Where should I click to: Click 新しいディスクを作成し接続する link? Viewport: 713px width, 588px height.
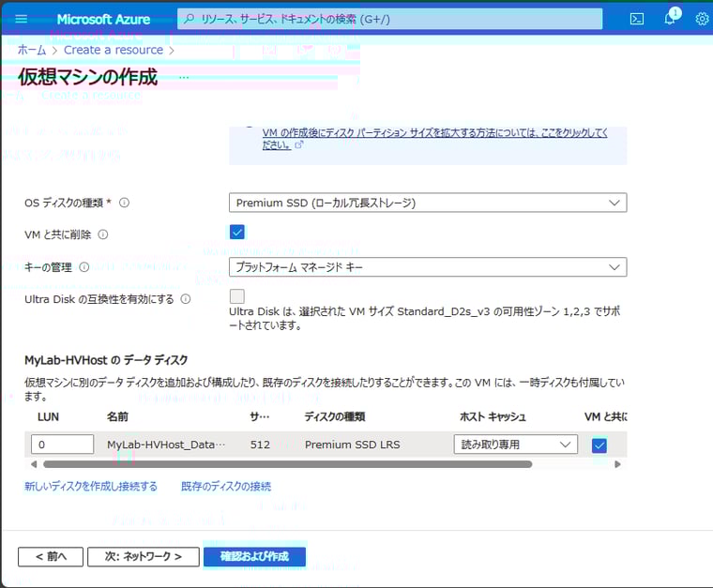(x=91, y=486)
